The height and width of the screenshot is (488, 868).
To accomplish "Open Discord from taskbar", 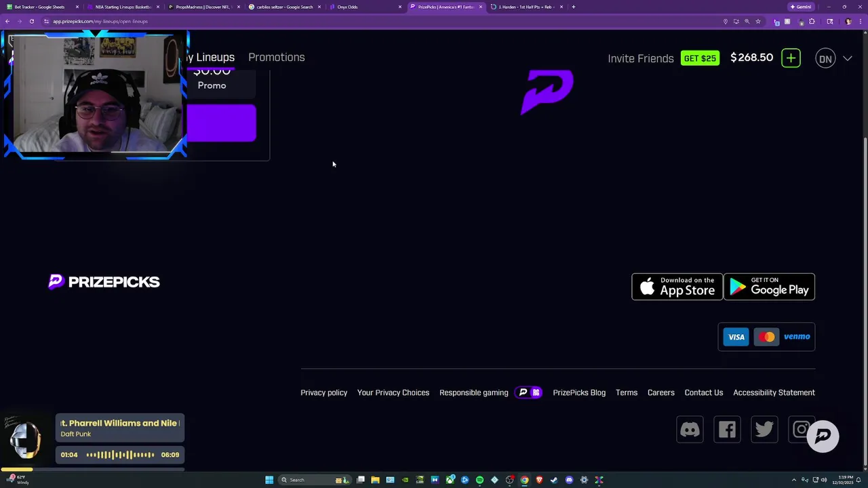I will click(569, 480).
